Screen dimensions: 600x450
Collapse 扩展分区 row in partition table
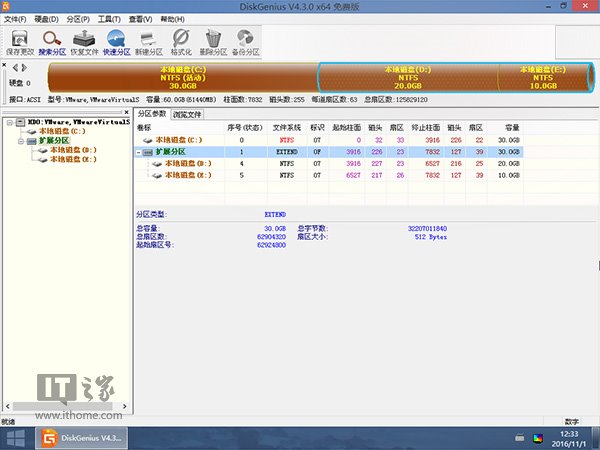pyautogui.click(x=139, y=151)
